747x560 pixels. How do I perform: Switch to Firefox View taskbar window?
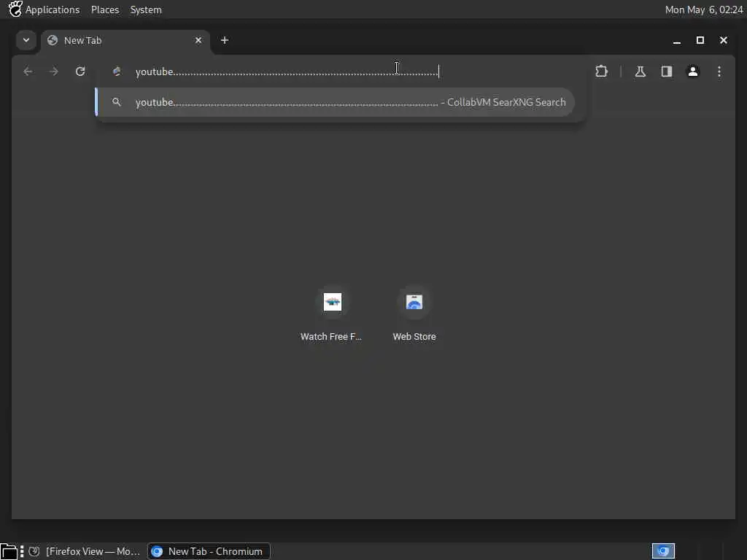click(86, 551)
